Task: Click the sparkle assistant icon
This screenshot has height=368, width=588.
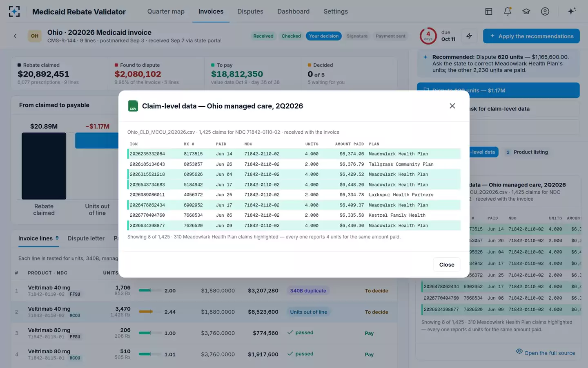Action: 572,11
